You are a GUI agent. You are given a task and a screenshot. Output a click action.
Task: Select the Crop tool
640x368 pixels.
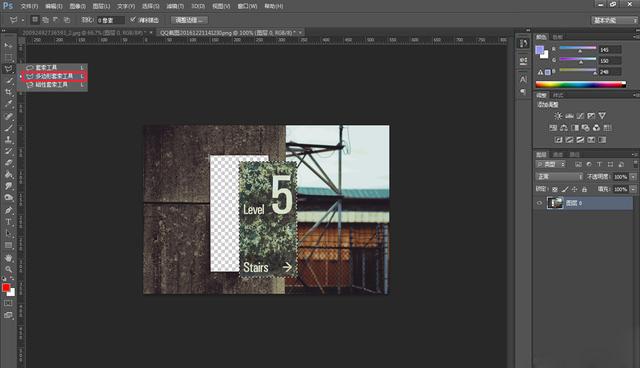click(x=8, y=92)
